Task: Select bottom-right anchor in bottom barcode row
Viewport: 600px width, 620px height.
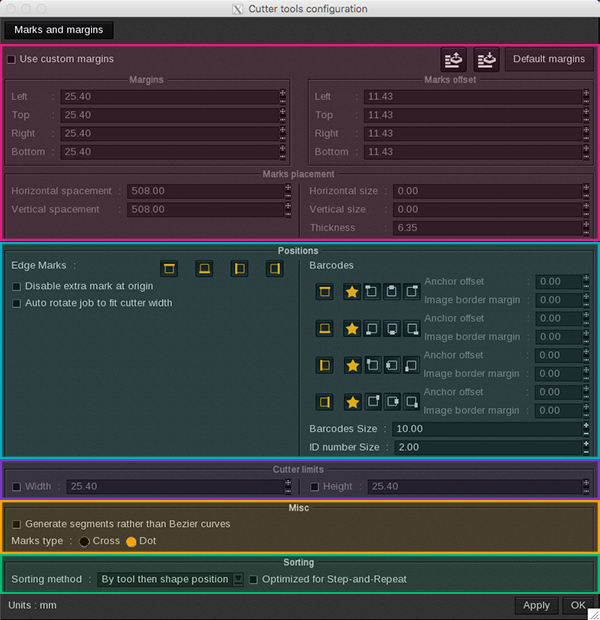Action: point(411,329)
